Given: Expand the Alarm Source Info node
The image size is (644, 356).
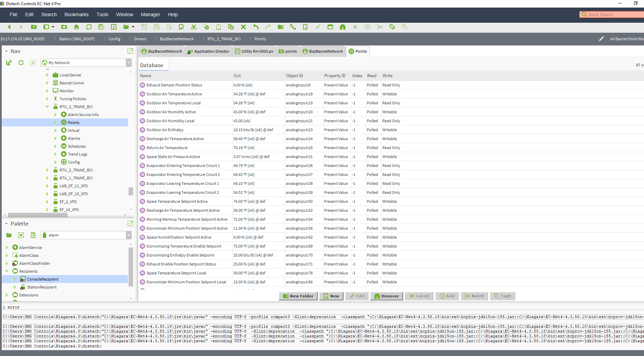Looking at the screenshot, I should pyautogui.click(x=56, y=115).
